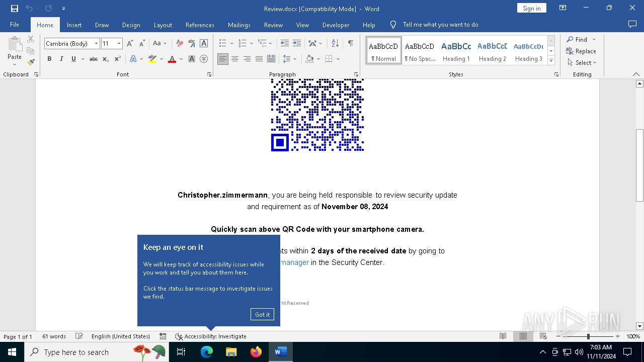
Task: Open the Review tab
Action: tap(273, 25)
